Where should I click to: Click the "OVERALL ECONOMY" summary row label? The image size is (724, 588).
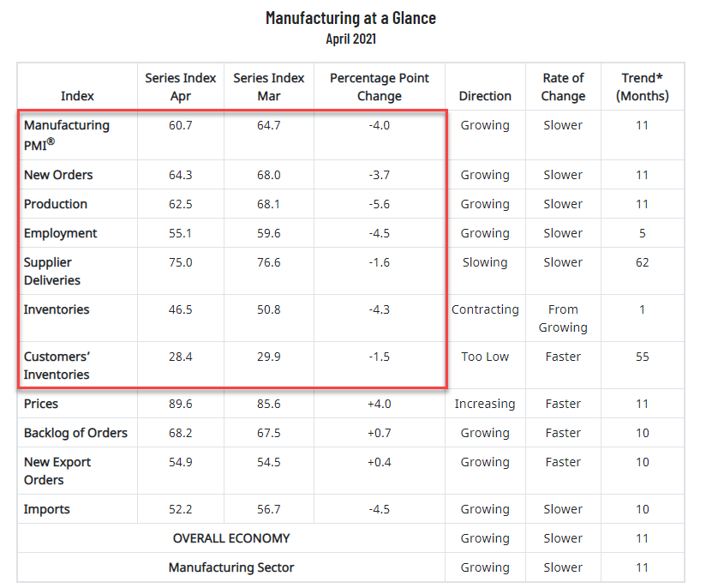pyautogui.click(x=231, y=538)
